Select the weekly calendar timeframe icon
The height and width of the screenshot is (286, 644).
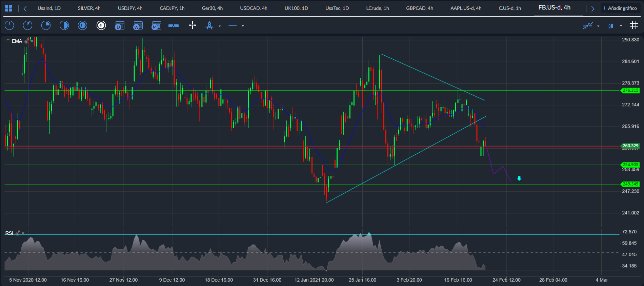click(138, 25)
